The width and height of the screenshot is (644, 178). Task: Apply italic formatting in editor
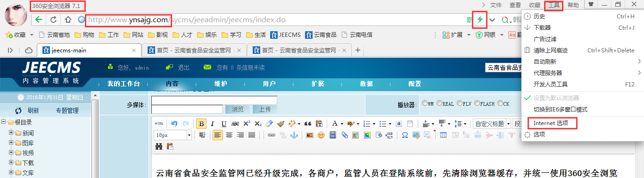point(213,124)
